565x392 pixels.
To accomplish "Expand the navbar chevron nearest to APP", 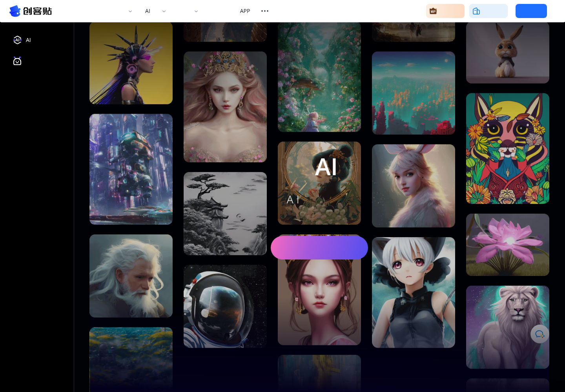I will click(196, 11).
